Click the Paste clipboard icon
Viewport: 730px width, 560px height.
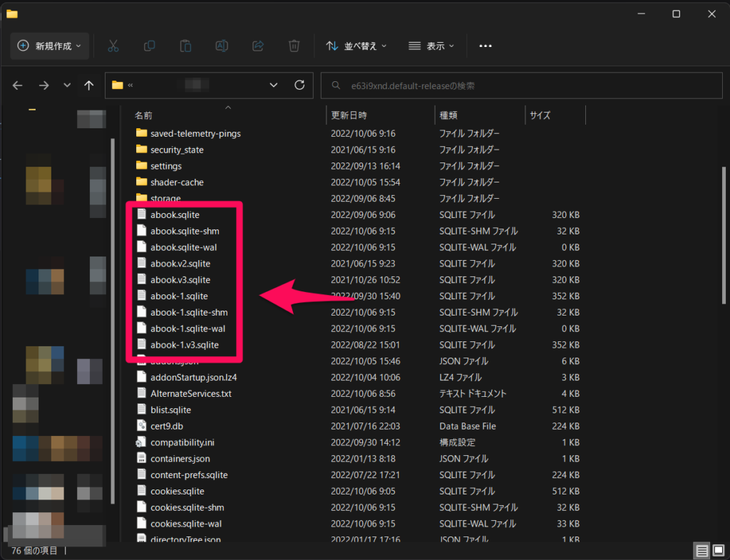tap(185, 46)
